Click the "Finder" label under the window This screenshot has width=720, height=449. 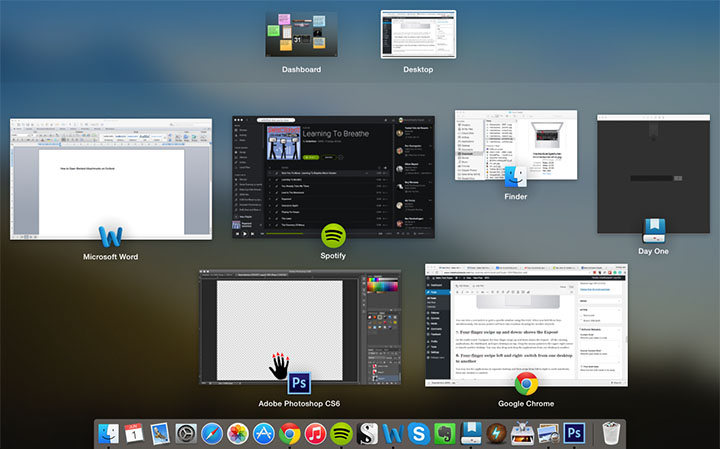[516, 196]
